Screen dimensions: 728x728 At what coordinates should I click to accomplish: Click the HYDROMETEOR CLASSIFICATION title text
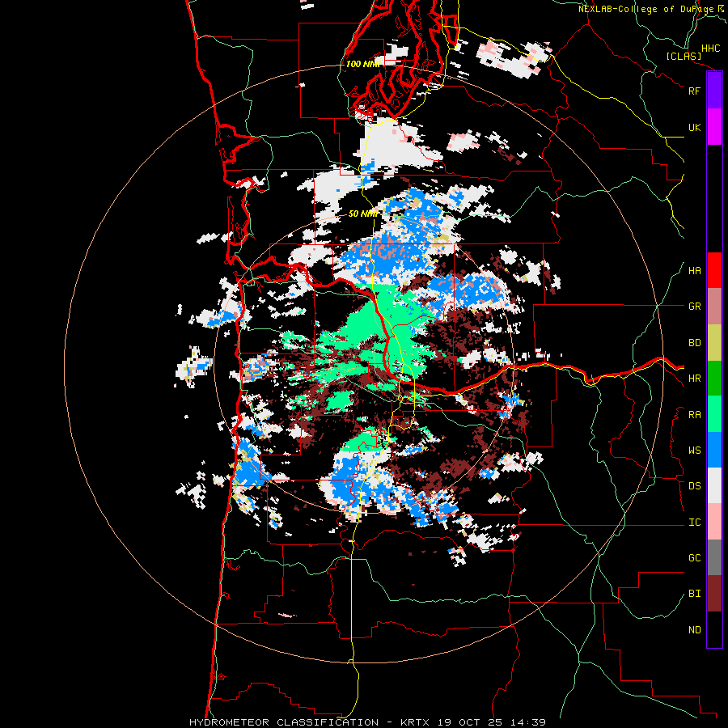click(x=284, y=722)
